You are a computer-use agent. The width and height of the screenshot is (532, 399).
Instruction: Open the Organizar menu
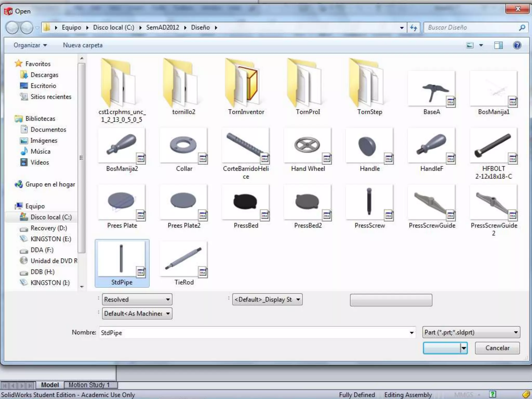[x=30, y=45]
